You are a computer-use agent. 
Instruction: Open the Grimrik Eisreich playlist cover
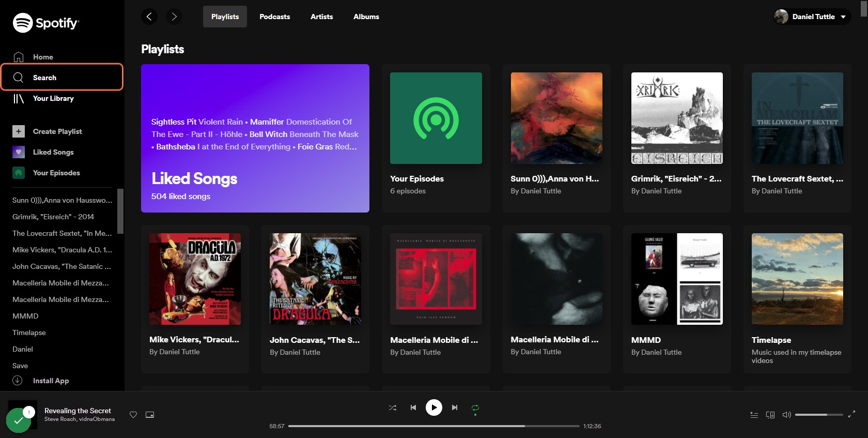[x=677, y=118]
